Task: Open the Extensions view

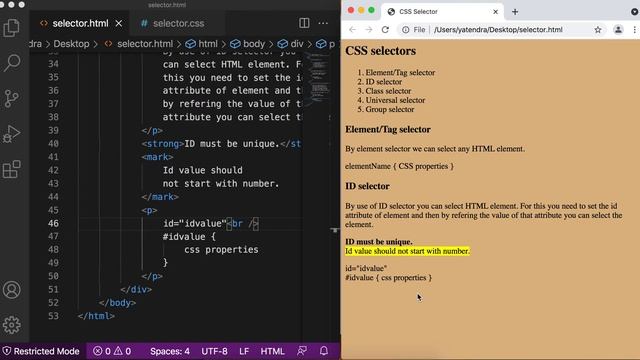Action: pos(11,169)
